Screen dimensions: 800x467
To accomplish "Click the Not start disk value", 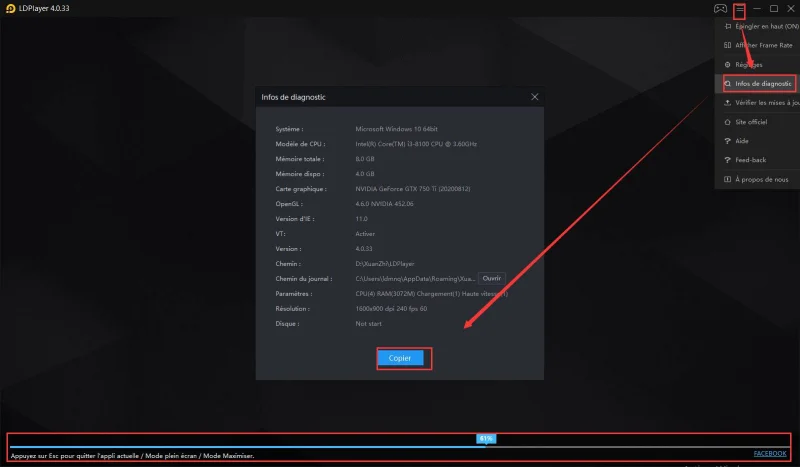I will tap(368, 324).
